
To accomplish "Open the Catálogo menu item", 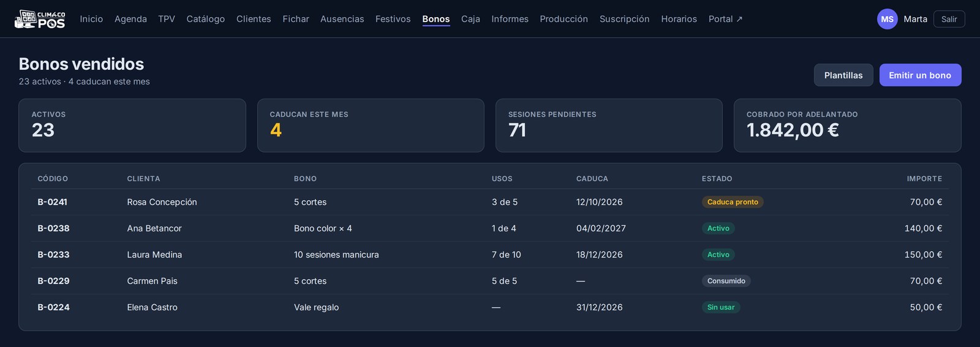I will click(x=205, y=19).
